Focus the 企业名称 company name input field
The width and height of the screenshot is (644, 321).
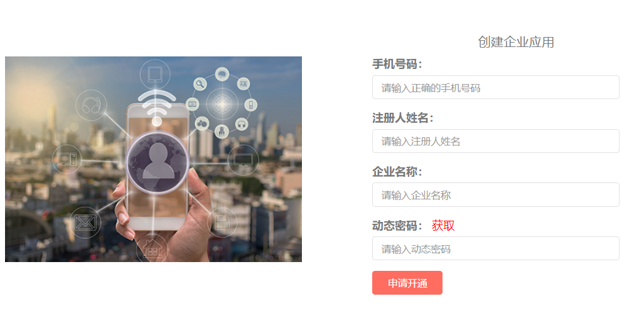[496, 194]
